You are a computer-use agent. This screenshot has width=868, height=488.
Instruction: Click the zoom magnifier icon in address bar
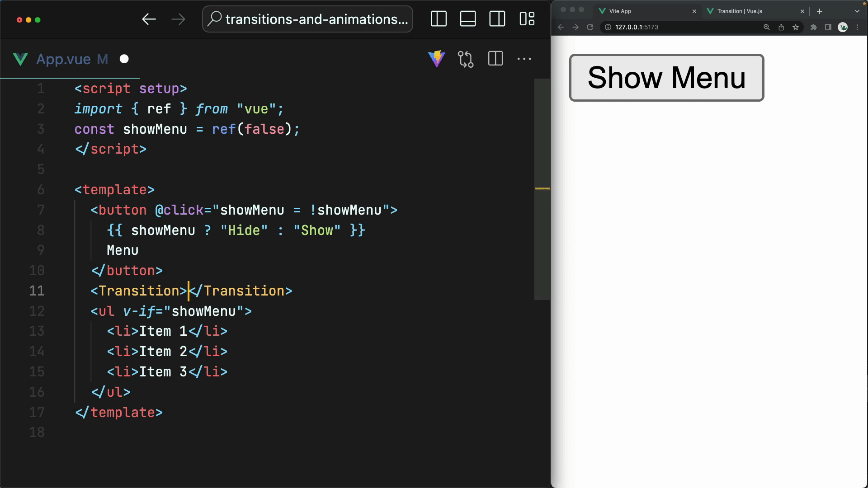pyautogui.click(x=767, y=27)
